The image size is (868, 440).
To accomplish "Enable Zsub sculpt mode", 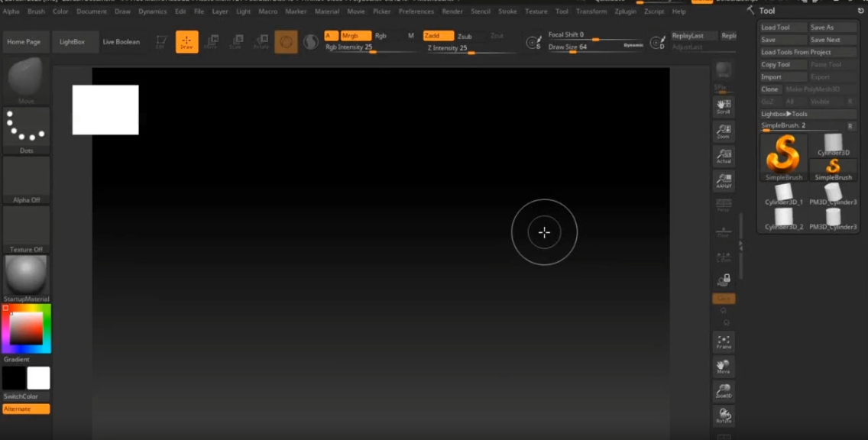I will pyautogui.click(x=465, y=36).
